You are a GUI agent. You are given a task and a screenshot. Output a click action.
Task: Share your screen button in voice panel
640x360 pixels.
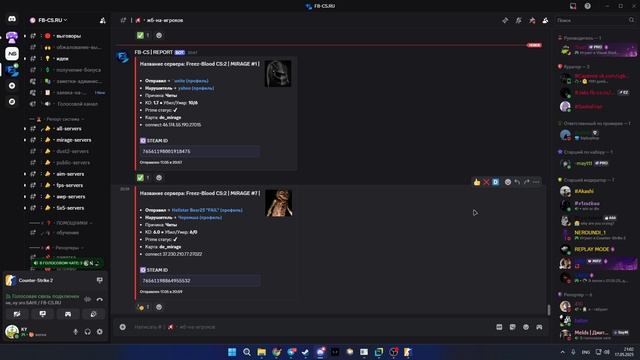tap(42, 314)
